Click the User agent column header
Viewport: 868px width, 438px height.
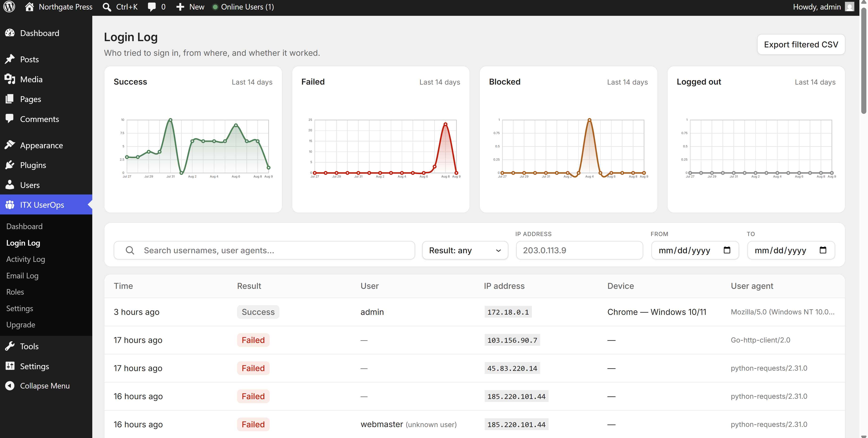pos(752,286)
